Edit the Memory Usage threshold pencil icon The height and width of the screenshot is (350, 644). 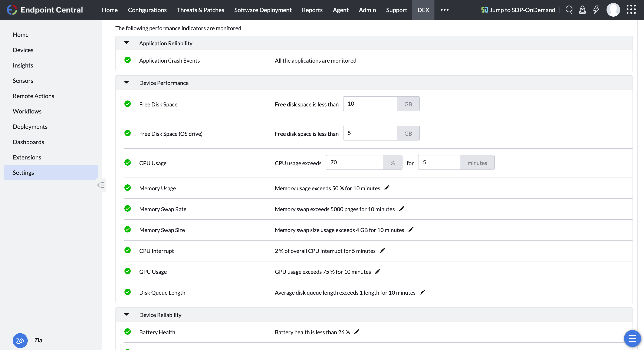click(387, 188)
